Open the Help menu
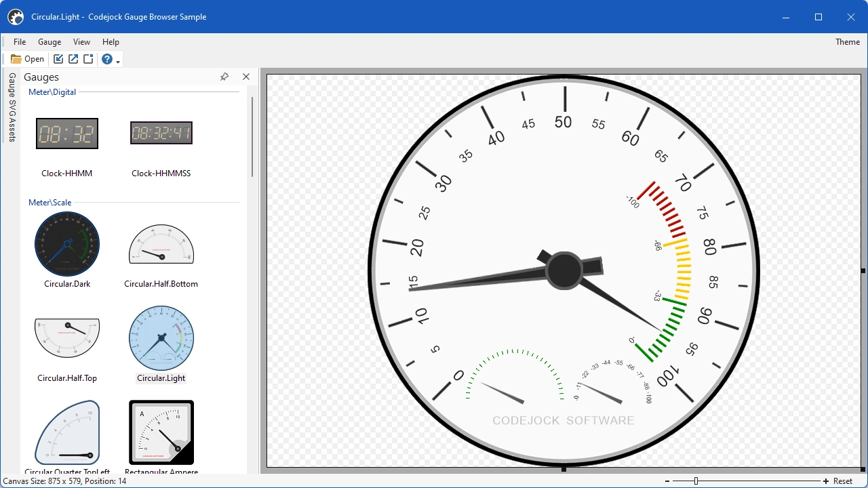 pyautogui.click(x=111, y=42)
